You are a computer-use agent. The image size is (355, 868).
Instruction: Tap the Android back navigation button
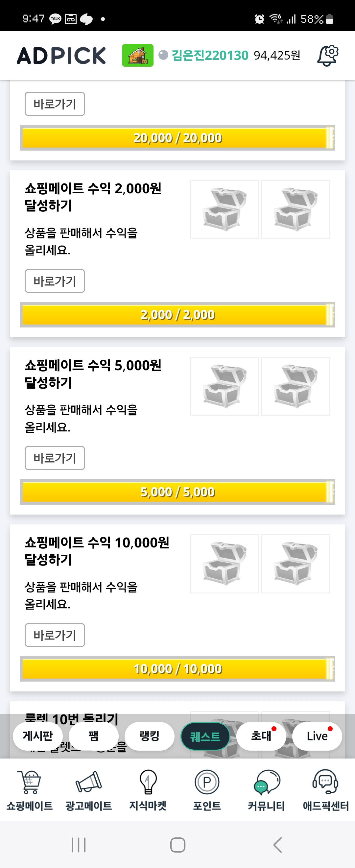pyautogui.click(x=277, y=845)
